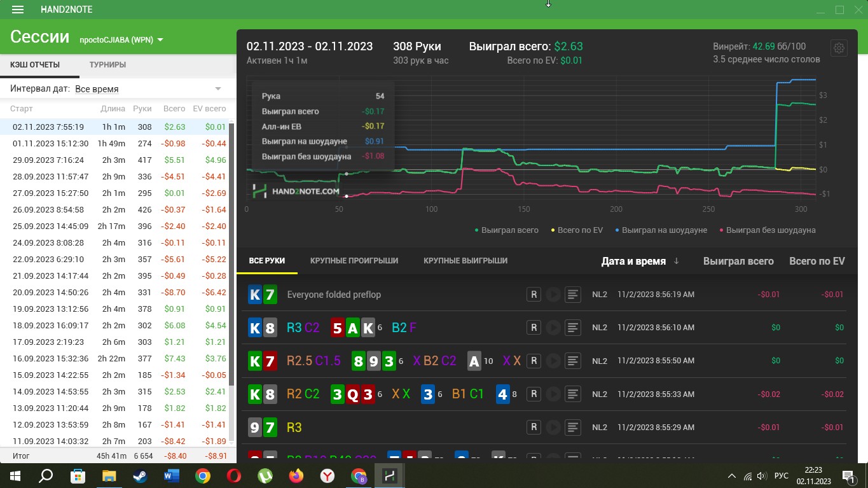Open Opera browser from the taskbar

point(234,475)
